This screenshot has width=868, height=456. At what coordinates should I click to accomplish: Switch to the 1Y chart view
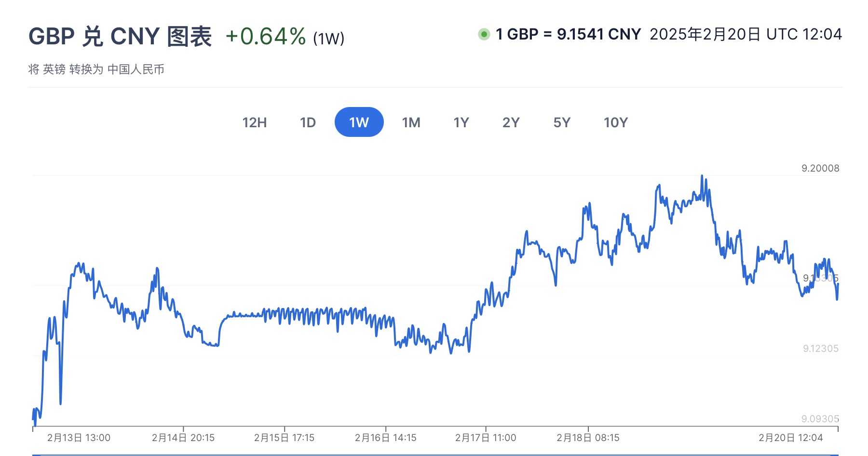(x=461, y=122)
